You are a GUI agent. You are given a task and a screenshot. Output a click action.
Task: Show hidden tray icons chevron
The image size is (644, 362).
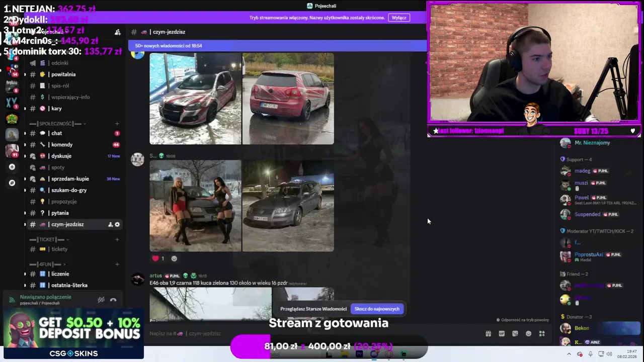tap(569, 354)
